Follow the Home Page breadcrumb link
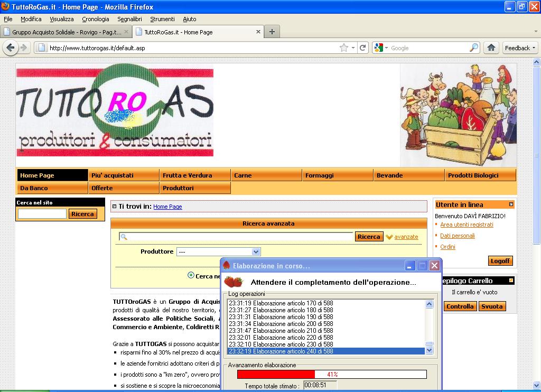541x392 pixels. click(167, 207)
